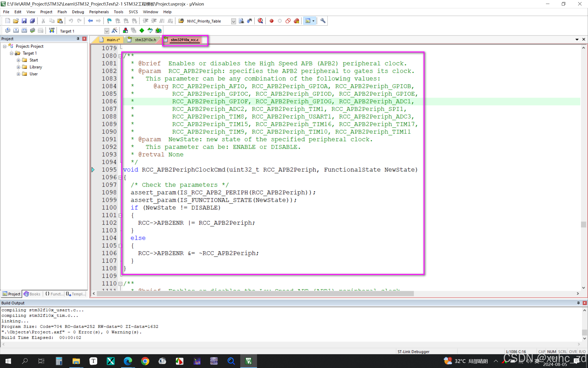Fold the else block at line 1105
This screenshot has height=368, width=588.
click(x=120, y=246)
